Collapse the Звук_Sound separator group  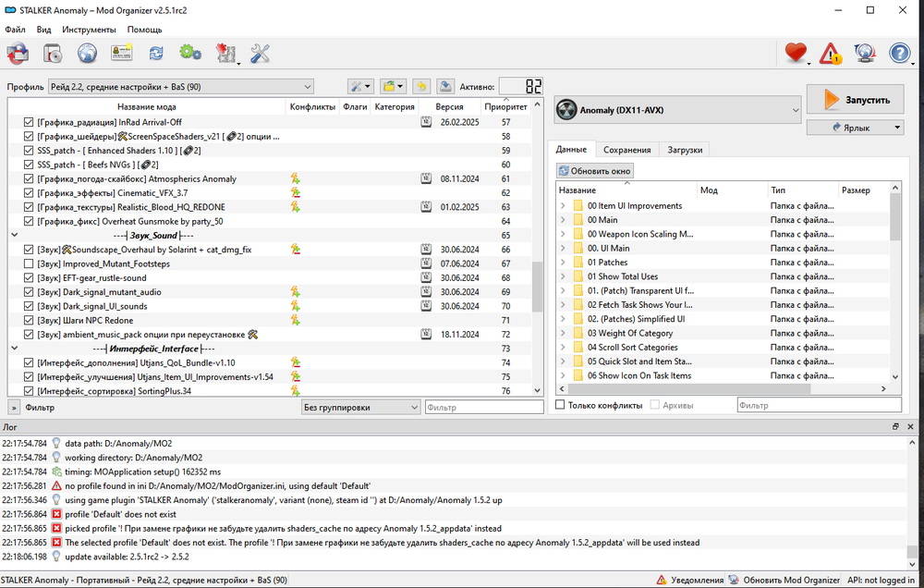click(13, 236)
